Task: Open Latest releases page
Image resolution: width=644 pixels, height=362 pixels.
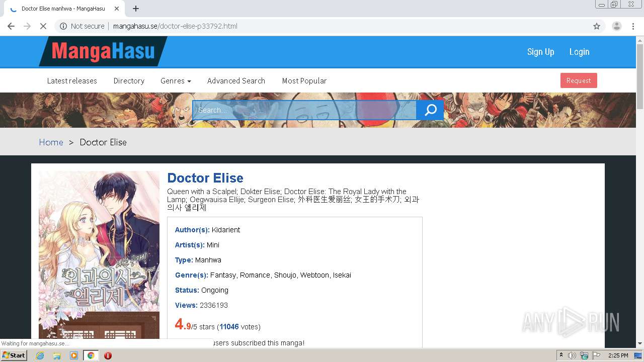Action: pyautogui.click(x=72, y=80)
